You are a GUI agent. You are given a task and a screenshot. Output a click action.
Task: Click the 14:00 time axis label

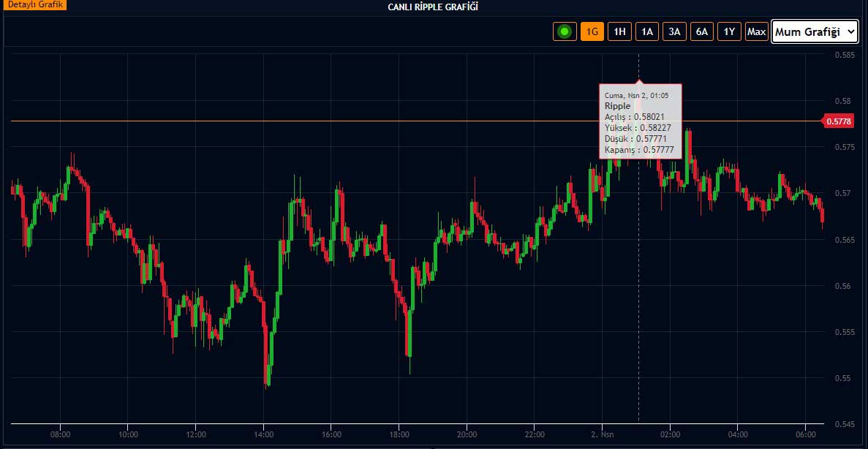[263, 434]
